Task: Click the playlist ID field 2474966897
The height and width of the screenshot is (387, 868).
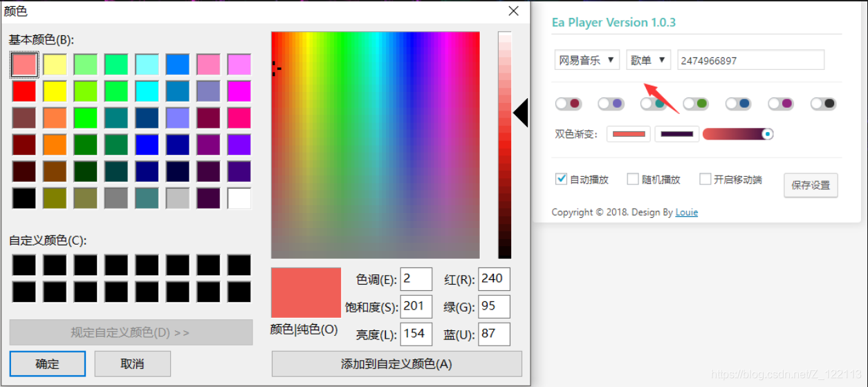Action: click(x=751, y=60)
